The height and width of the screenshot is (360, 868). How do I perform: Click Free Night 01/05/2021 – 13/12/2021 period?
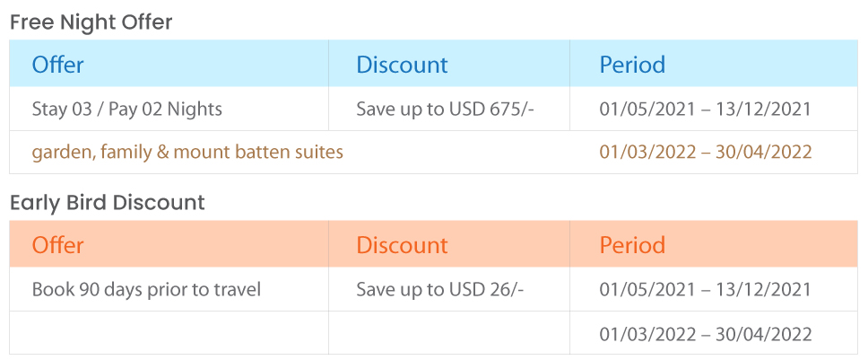coord(705,110)
